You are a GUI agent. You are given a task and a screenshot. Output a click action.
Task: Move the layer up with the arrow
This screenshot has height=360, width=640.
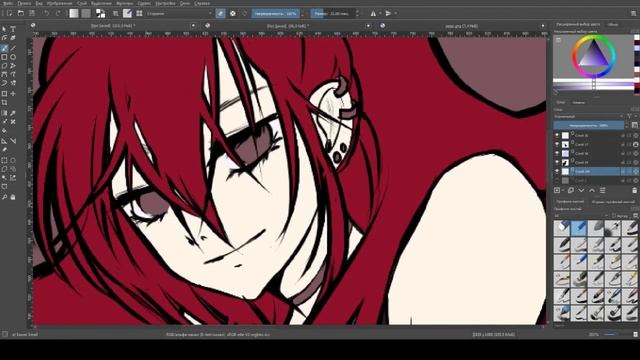coord(592,190)
